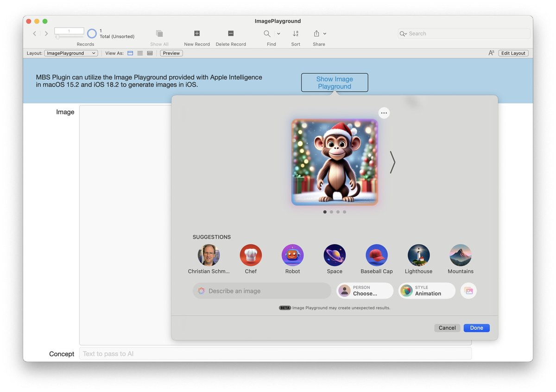Open the Layout dropdown showing ImagePlayground
The height and width of the screenshot is (392, 556).
click(70, 53)
